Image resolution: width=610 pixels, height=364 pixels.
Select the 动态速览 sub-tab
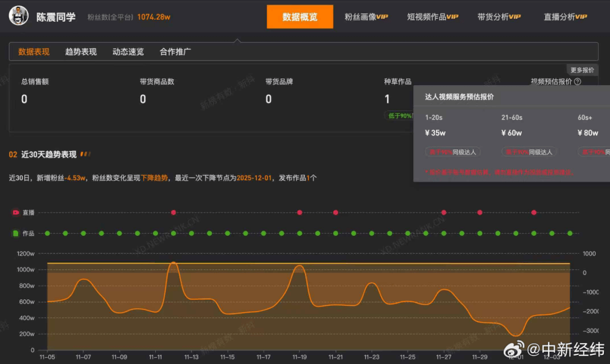(x=128, y=52)
